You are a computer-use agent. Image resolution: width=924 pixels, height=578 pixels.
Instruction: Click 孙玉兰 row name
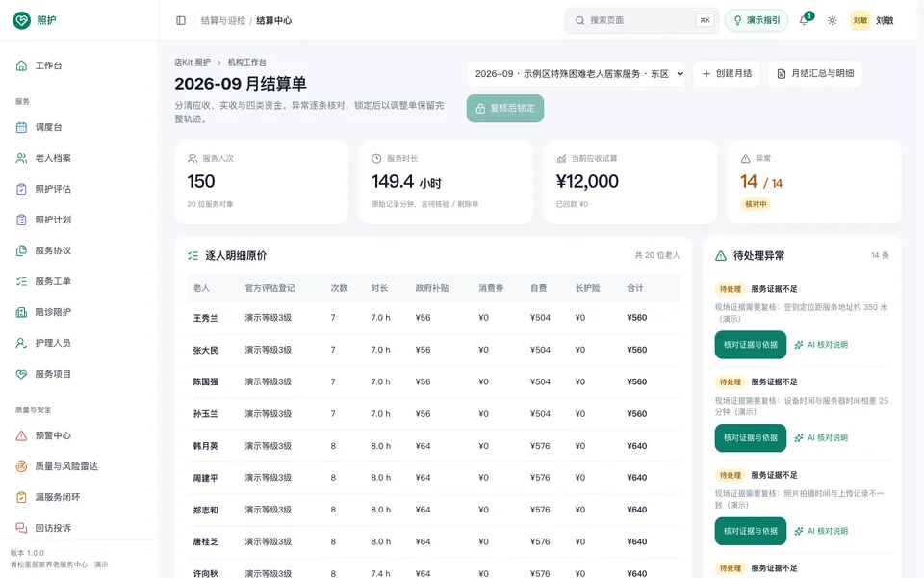206,414
